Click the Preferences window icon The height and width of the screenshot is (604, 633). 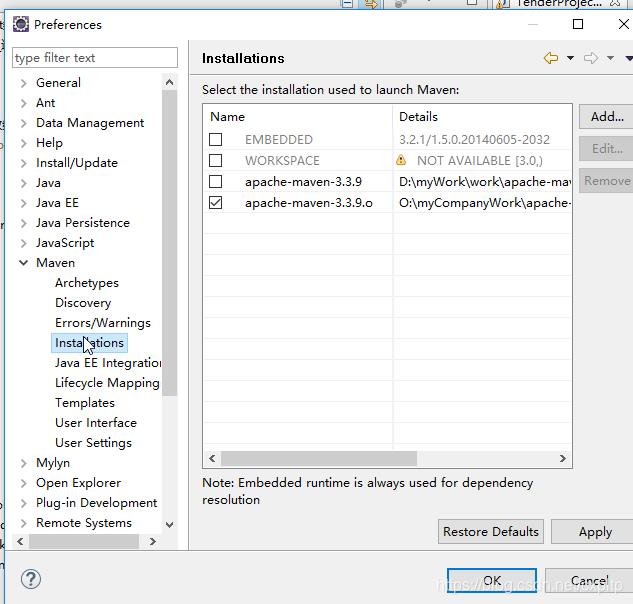pyautogui.click(x=21, y=24)
